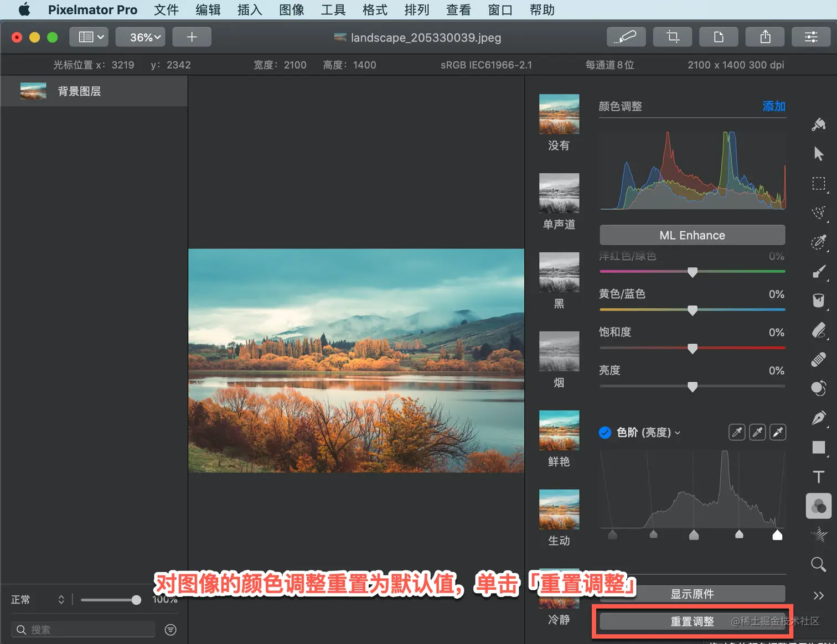
Task: Click the Crop toolbar button
Action: (x=673, y=37)
